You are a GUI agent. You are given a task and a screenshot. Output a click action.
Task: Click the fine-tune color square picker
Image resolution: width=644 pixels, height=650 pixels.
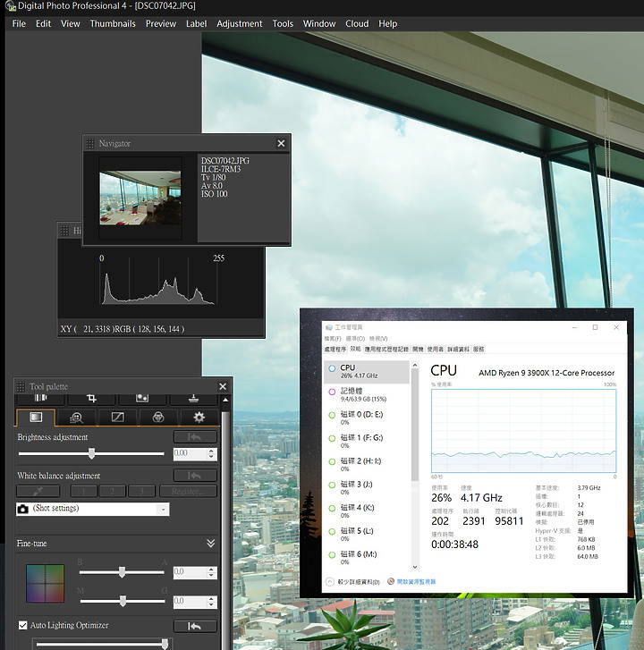coord(46,583)
